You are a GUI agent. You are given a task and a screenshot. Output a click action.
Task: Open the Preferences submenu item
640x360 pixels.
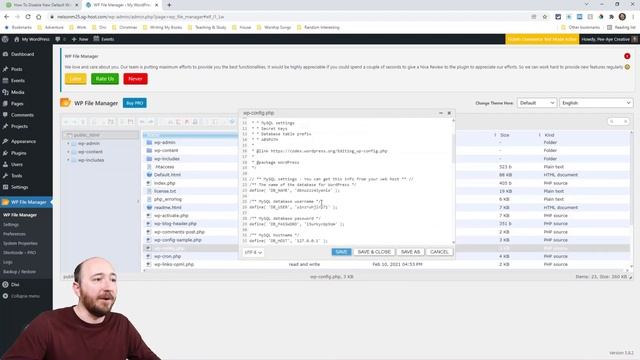pyautogui.click(x=14, y=234)
